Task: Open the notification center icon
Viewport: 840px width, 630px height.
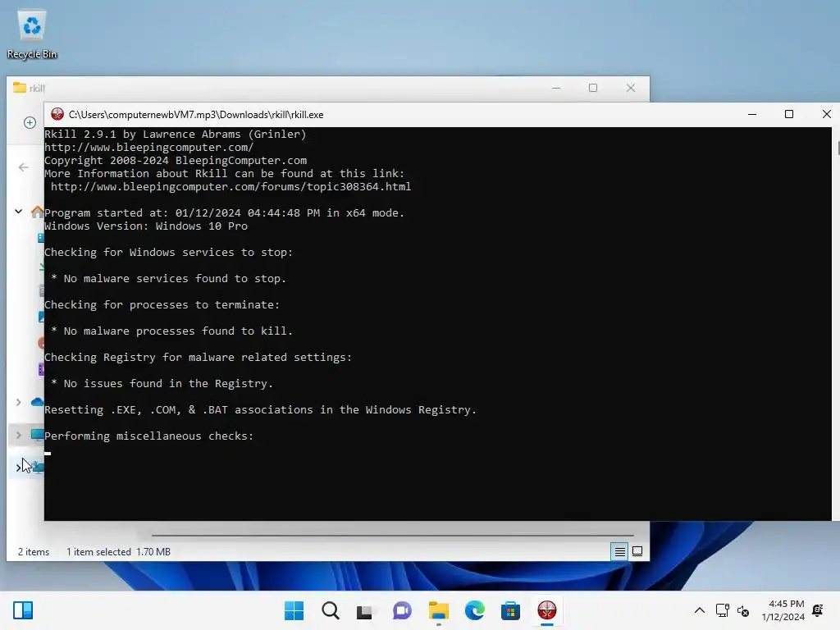Action: (818, 610)
